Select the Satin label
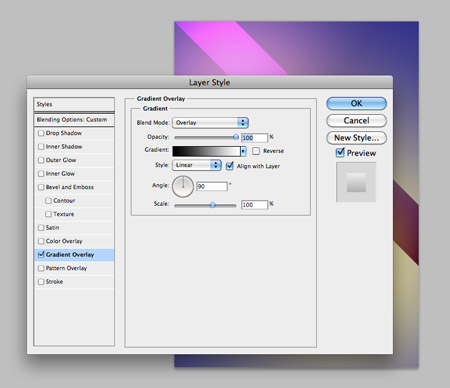Viewport: 450px width, 388px height. point(52,228)
